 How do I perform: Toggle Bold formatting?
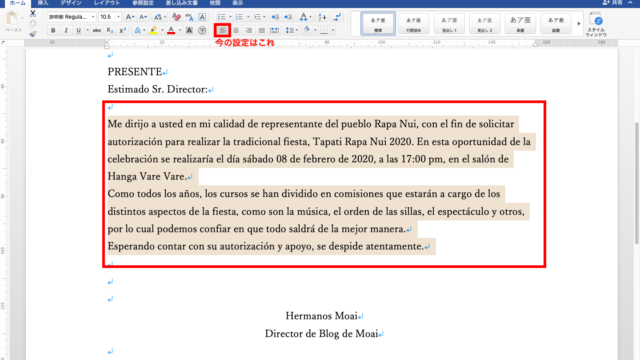click(x=53, y=30)
